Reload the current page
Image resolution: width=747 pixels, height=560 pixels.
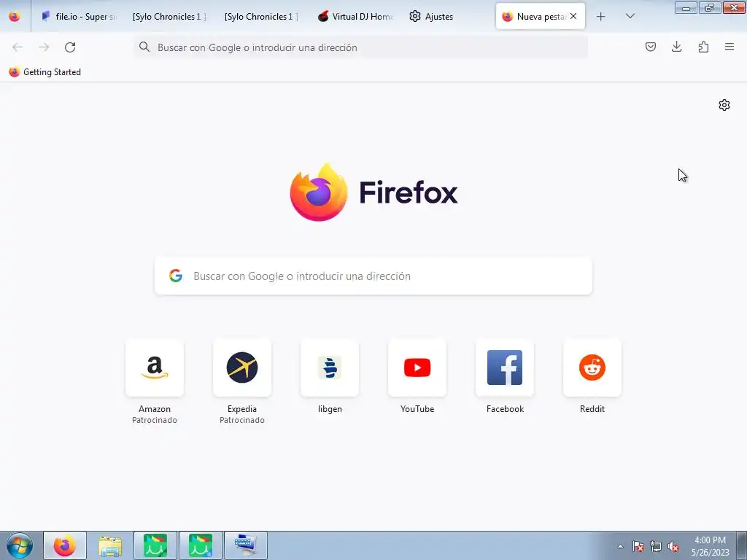(x=70, y=47)
